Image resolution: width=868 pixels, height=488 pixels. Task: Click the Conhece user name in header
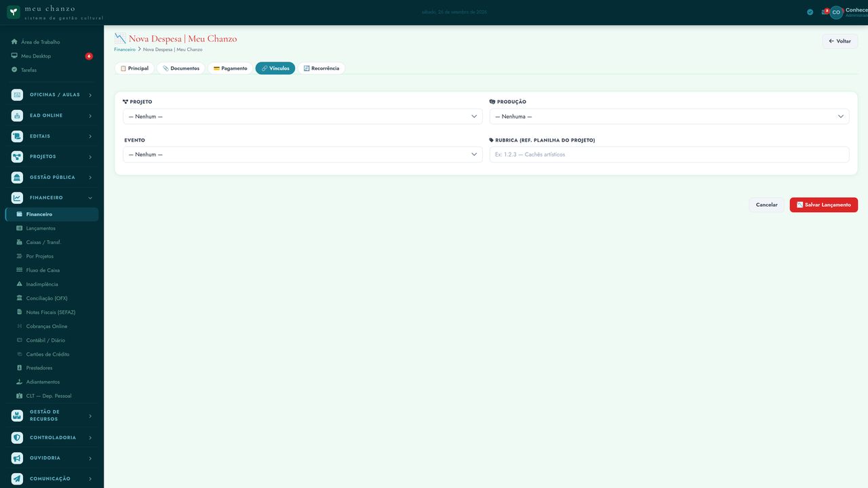coord(856,10)
